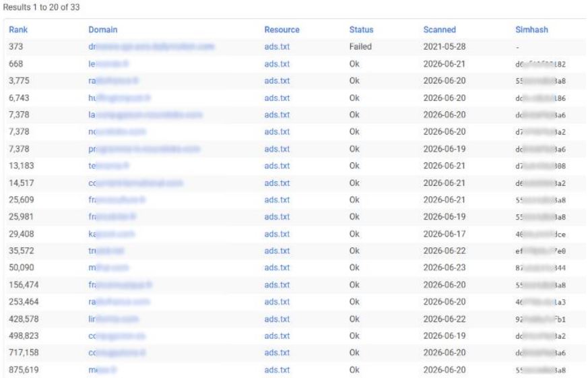Viewport: 588px width, 378px height.
Task: Open ads.txt link in the rank 428,578 row
Action: tap(277, 319)
